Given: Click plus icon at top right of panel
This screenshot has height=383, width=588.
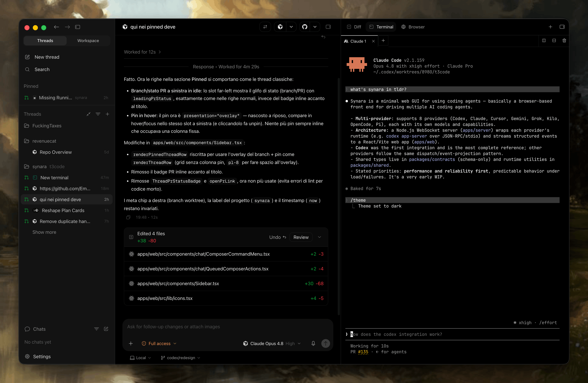Looking at the screenshot, I should pos(550,27).
